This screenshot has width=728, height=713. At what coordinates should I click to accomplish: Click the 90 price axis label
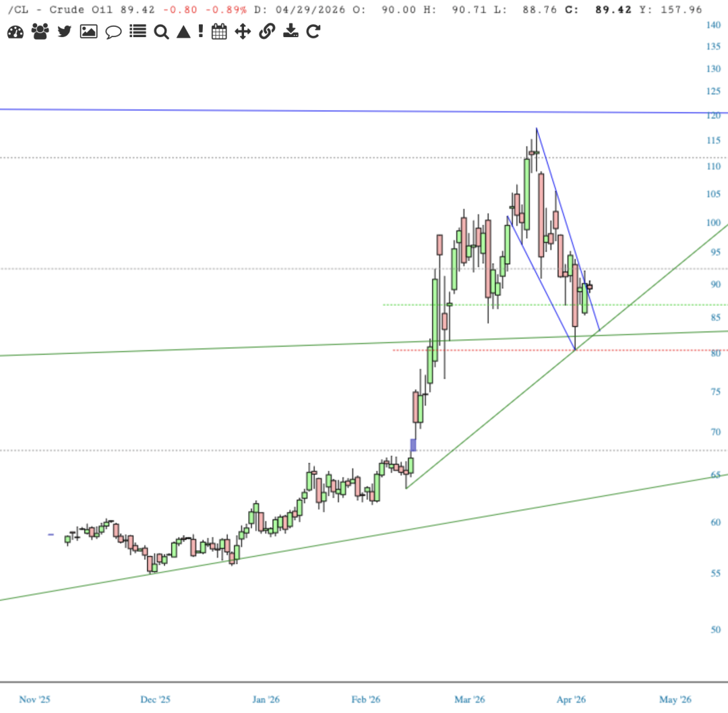click(715, 284)
